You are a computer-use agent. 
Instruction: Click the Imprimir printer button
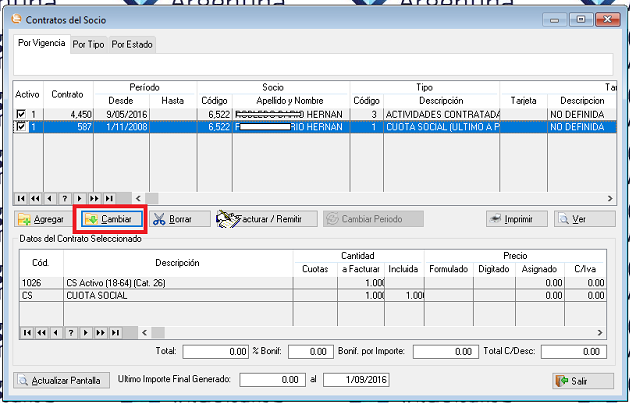point(516,219)
